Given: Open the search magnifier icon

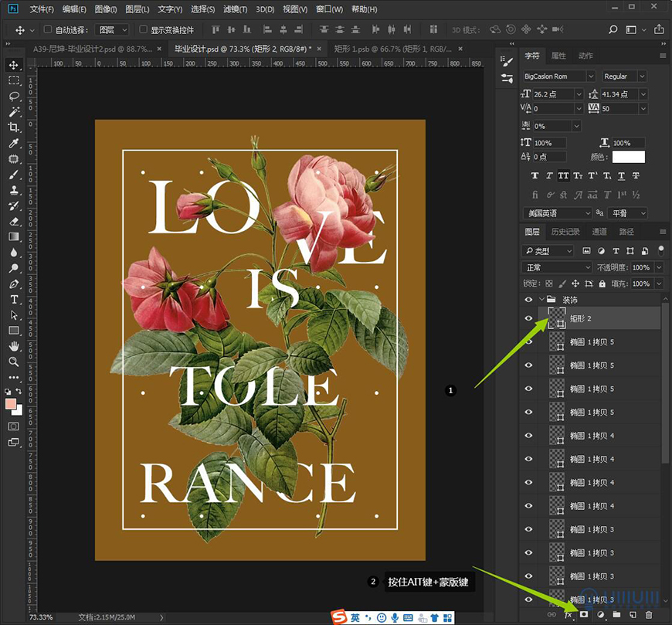Looking at the screenshot, I should [613, 29].
